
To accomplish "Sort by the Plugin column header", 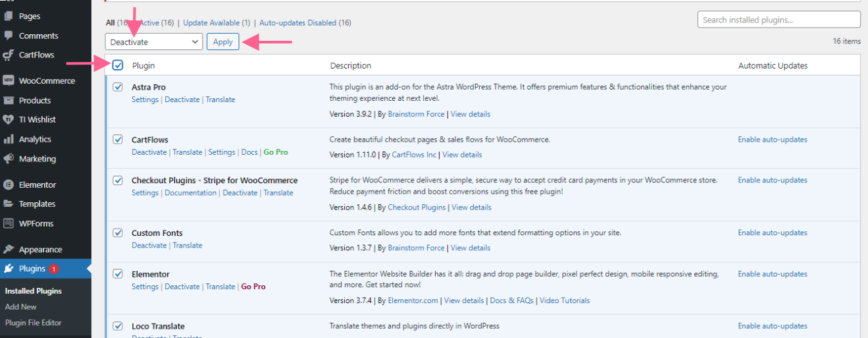I will click(x=143, y=66).
